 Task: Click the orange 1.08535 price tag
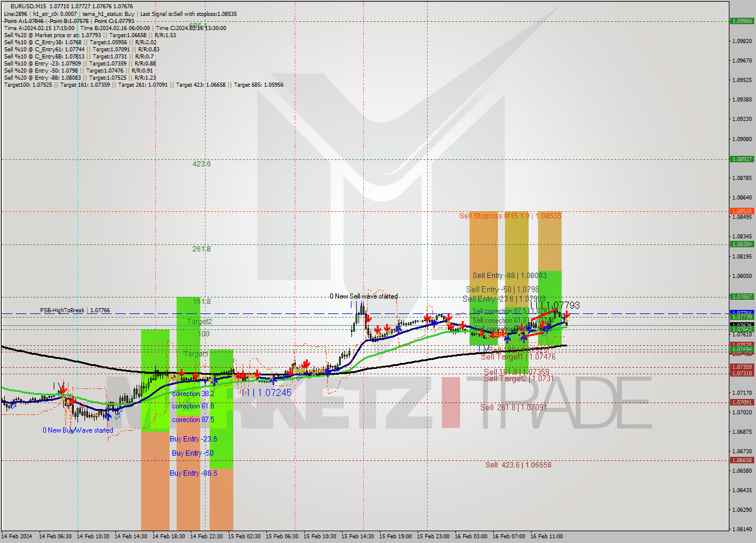pyautogui.click(x=742, y=211)
